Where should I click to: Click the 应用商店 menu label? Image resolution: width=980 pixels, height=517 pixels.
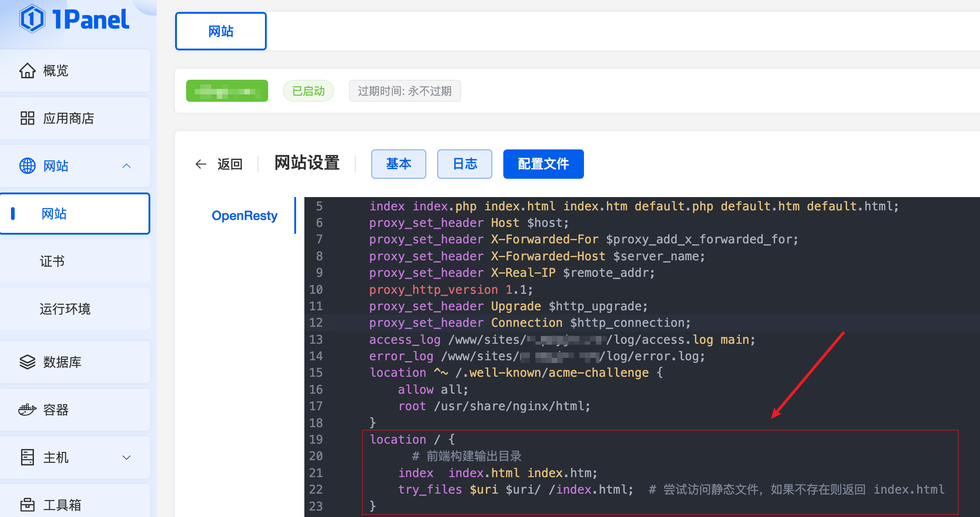(x=69, y=118)
